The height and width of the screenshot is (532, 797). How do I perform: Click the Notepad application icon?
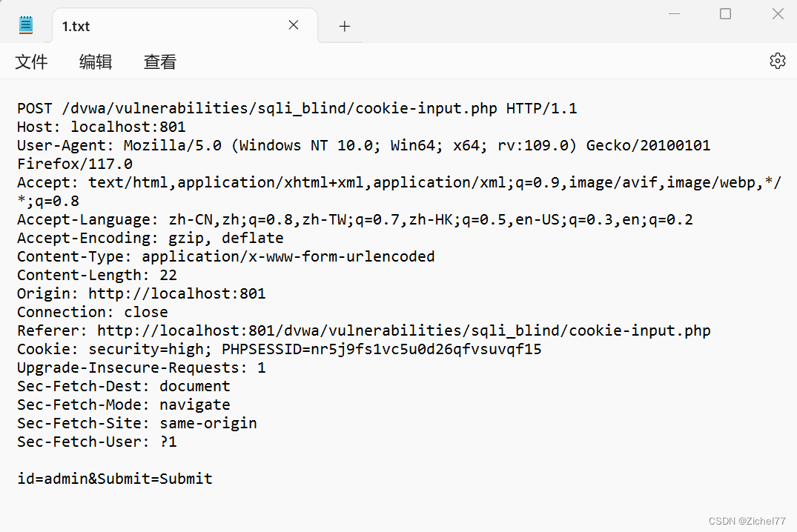coord(25,23)
